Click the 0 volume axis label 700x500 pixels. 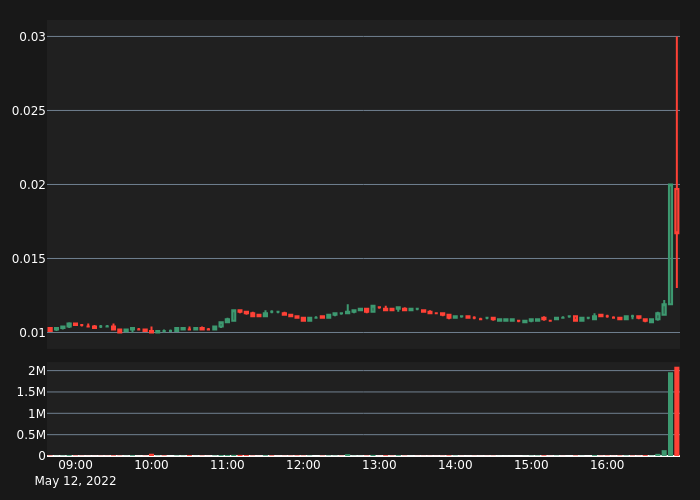[x=42, y=456]
